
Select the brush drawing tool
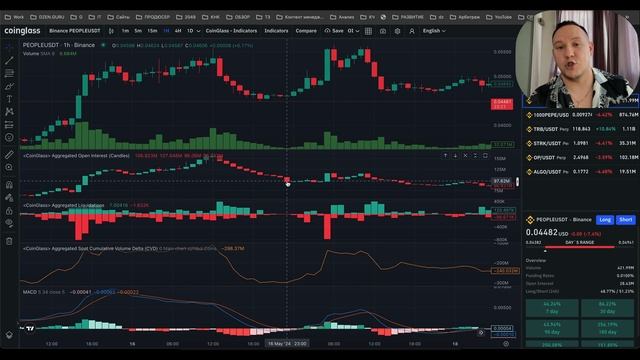tap(9, 87)
